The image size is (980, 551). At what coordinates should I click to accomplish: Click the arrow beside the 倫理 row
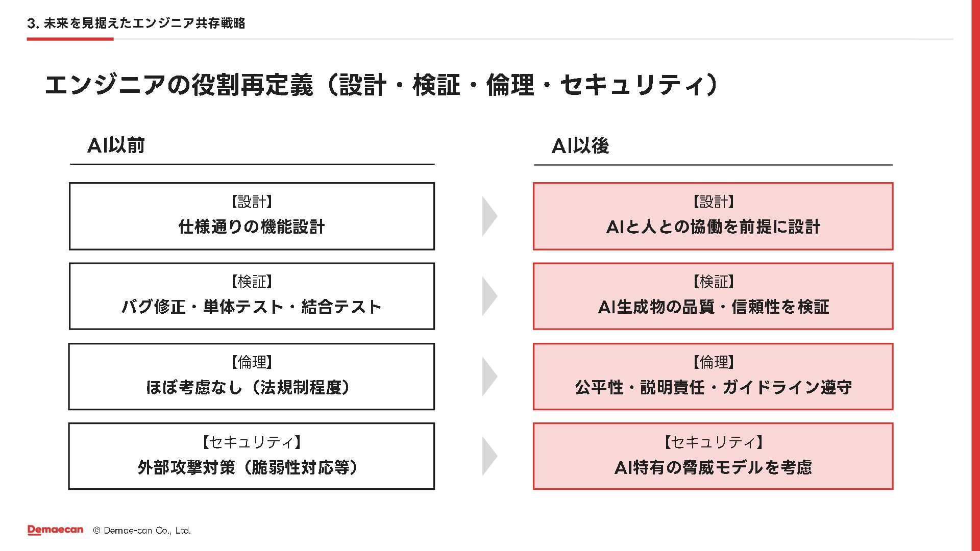[x=489, y=377]
